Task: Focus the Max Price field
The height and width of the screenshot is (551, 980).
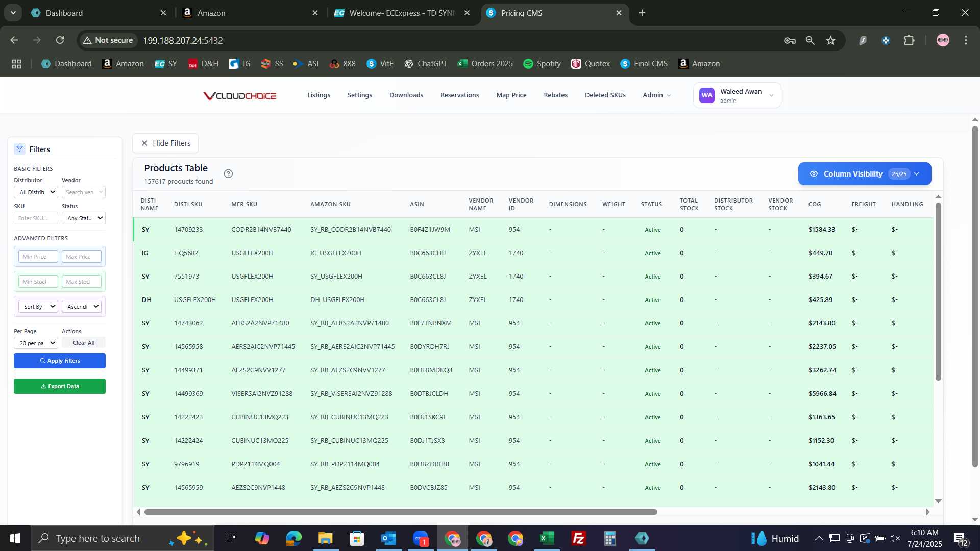Action: coord(82,257)
